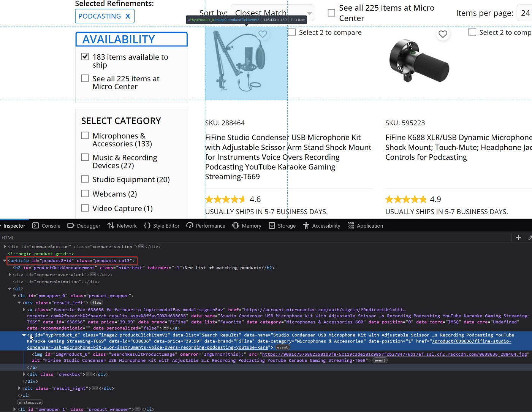Favorite the FiFine Studio Condenser kit heart icon

[263, 34]
